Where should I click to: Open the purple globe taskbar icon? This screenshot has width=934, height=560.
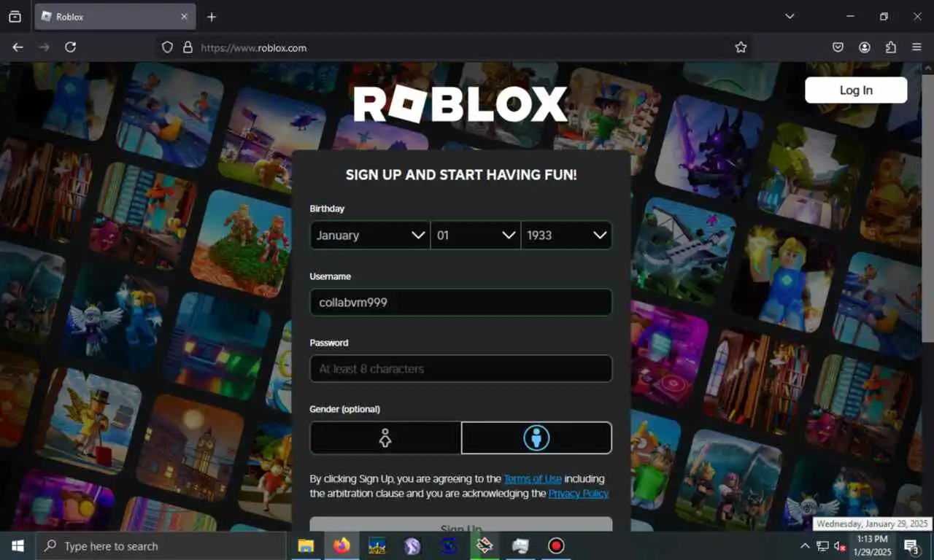[x=413, y=545]
